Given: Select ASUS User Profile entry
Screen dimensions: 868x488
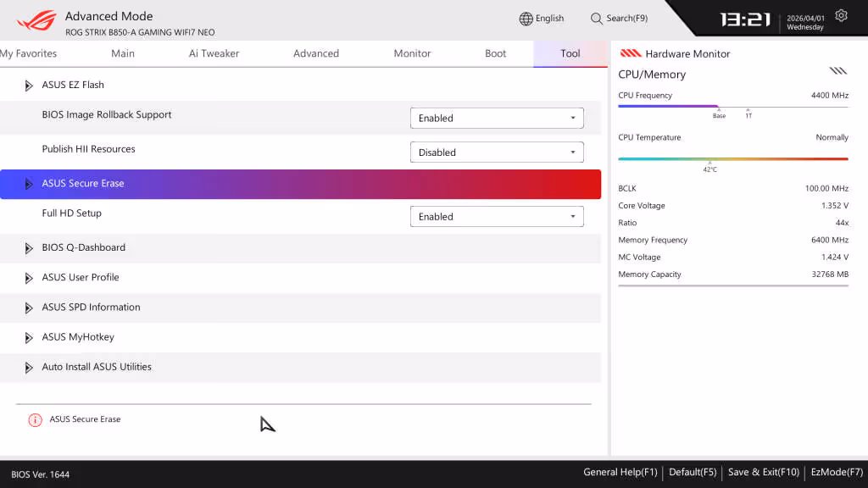Looking at the screenshot, I should point(301,278).
